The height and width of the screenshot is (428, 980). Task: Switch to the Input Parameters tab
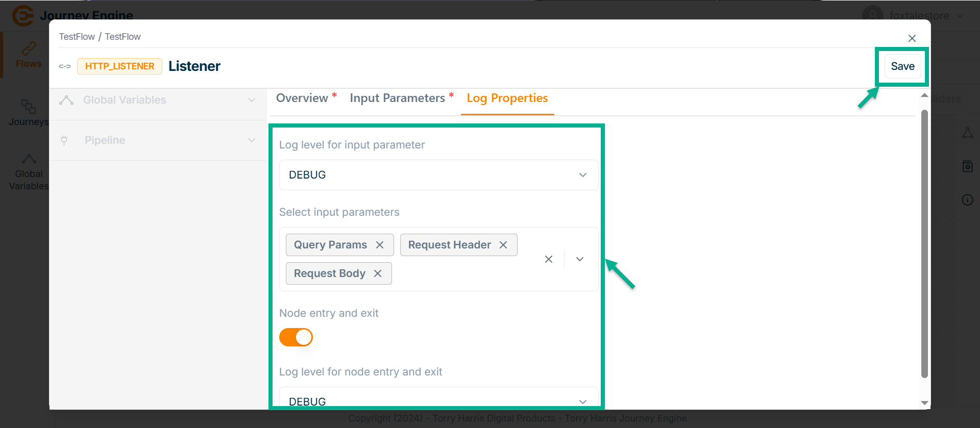tap(398, 98)
